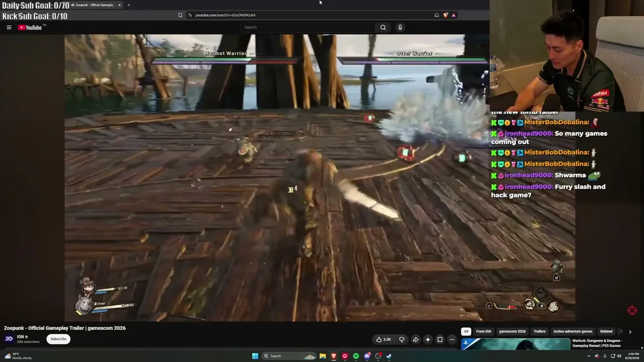Image resolution: width=644 pixels, height=362 pixels.
Task: Open a new browser tab
Action: pos(129,5)
